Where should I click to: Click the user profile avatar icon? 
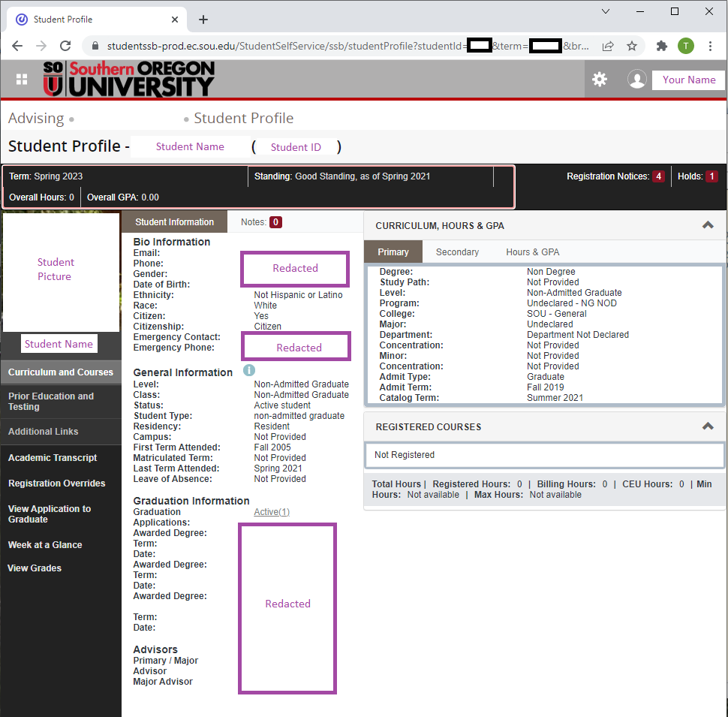coord(637,80)
